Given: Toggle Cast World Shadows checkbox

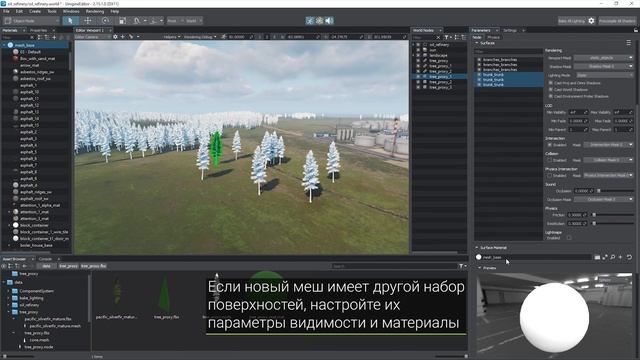Looking at the screenshot, I should point(551,89).
